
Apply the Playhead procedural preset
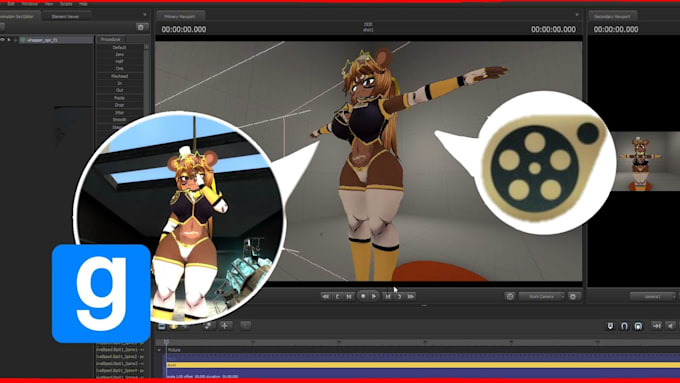tap(119, 76)
